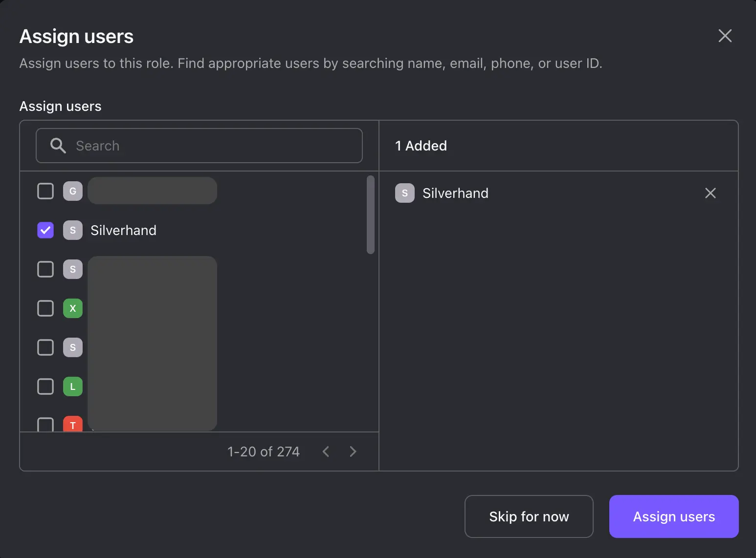Image resolution: width=756 pixels, height=558 pixels.
Task: Tick the checkbox next to green X user
Action: 45,308
